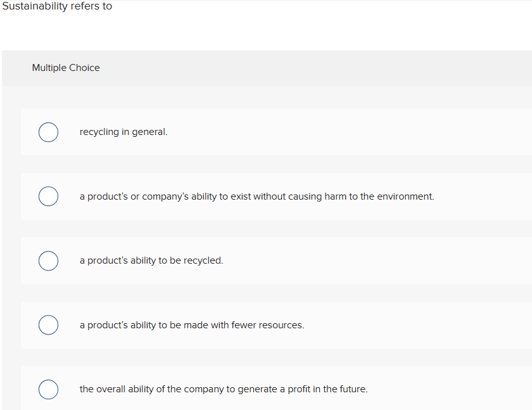Pick the radio button for 'generate a profit in the future'

[48, 389]
